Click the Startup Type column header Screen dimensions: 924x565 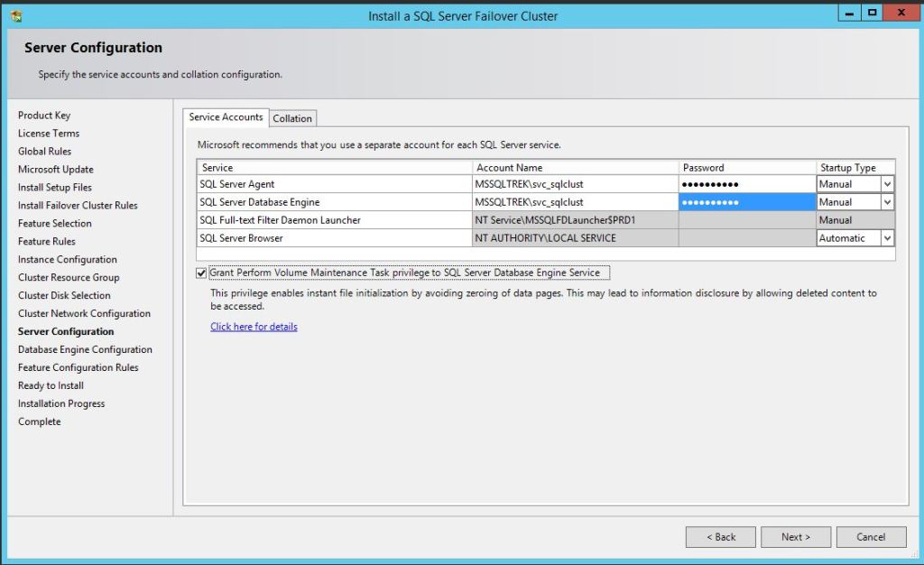point(855,167)
